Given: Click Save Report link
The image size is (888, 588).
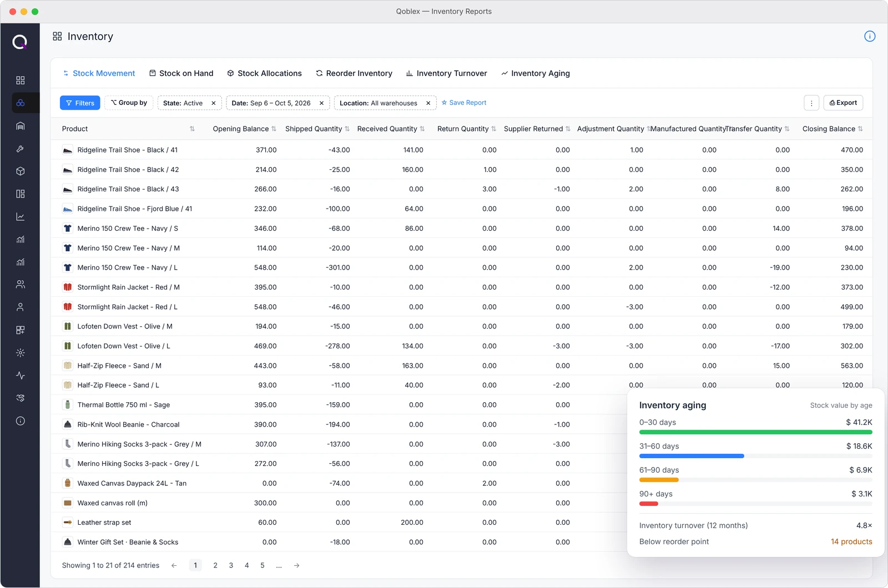Looking at the screenshot, I should tap(463, 103).
